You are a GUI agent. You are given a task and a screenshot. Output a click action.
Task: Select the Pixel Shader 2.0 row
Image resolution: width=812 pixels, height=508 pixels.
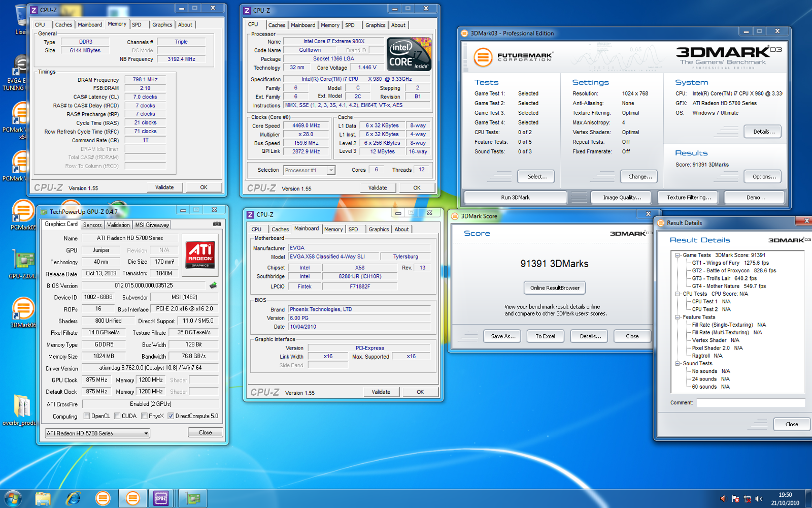pos(717,348)
